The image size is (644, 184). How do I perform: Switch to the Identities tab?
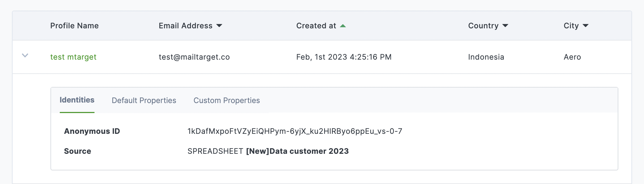77,100
